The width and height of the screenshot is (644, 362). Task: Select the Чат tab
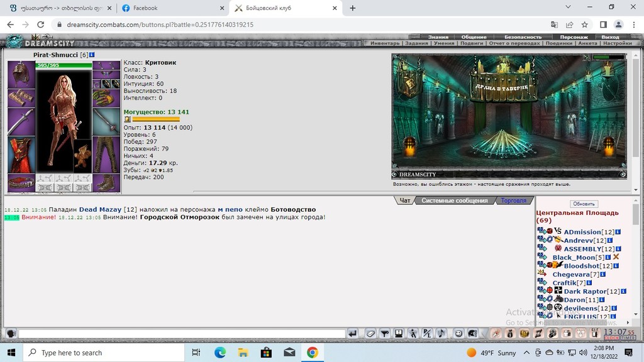coord(405,200)
